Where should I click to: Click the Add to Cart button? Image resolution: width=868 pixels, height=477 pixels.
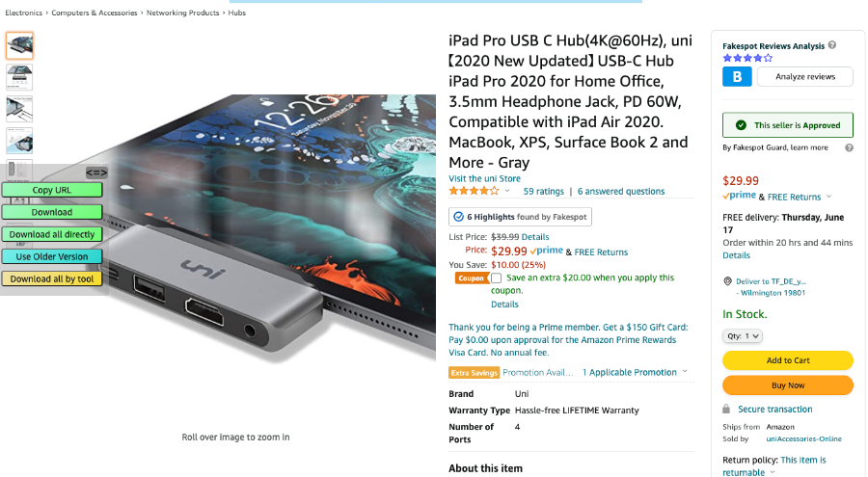788,360
